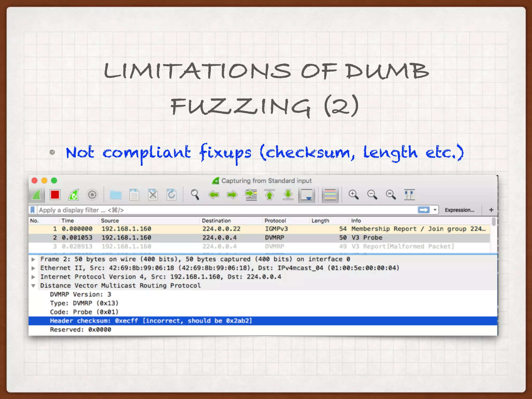Click destination 224.0.0.22 in packet 1

[221, 229]
